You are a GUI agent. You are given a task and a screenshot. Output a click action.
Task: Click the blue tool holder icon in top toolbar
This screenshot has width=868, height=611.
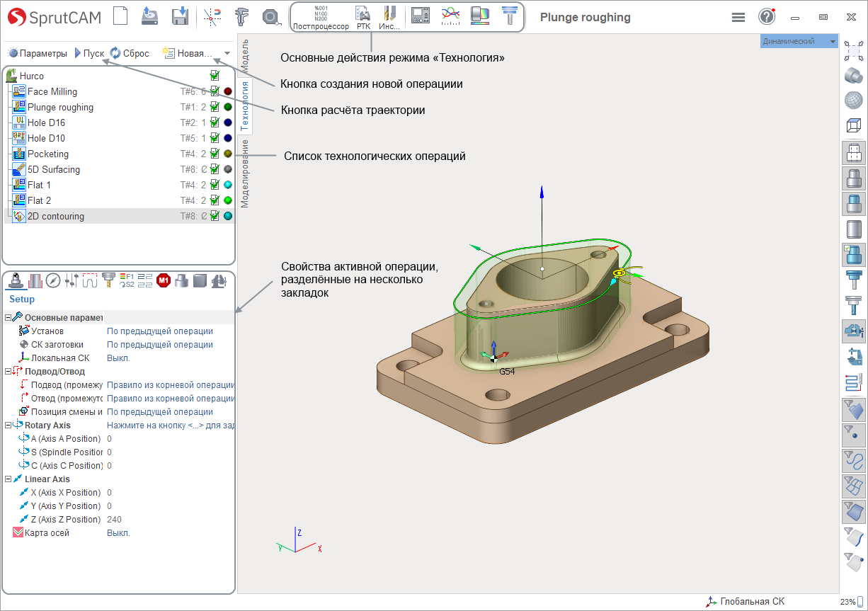tap(509, 16)
